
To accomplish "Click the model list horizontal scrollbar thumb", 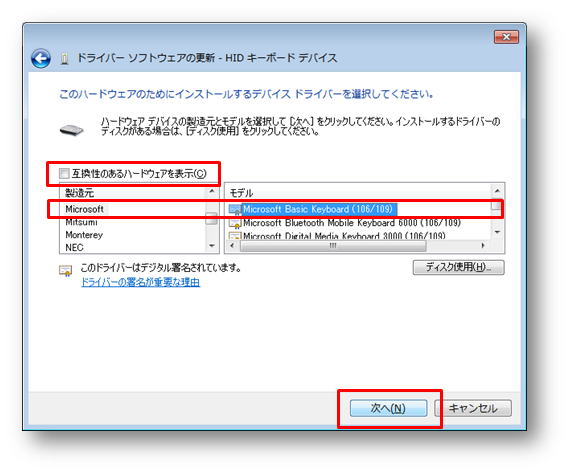I will [333, 246].
